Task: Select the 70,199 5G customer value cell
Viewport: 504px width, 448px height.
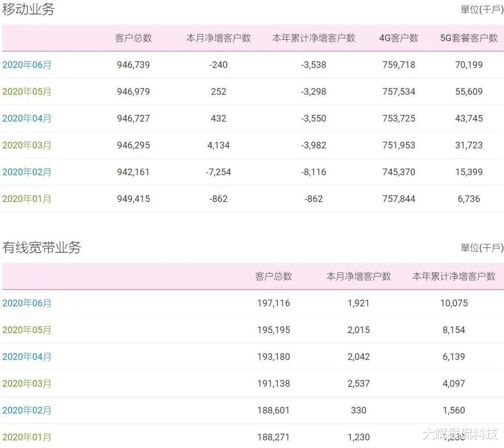Action: 469,65
